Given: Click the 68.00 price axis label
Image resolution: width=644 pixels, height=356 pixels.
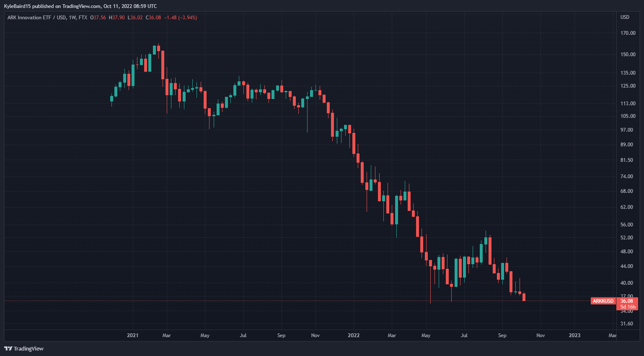Looking at the screenshot, I should point(627,191).
